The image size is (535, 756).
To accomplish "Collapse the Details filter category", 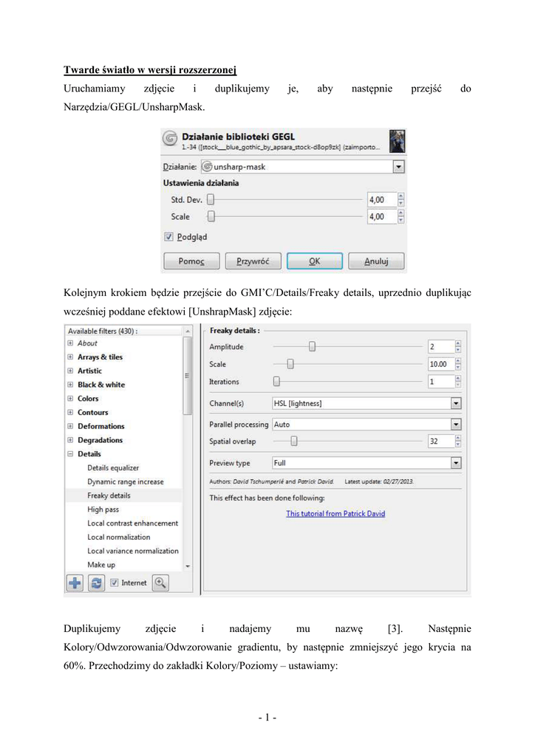I will tap(70, 454).
